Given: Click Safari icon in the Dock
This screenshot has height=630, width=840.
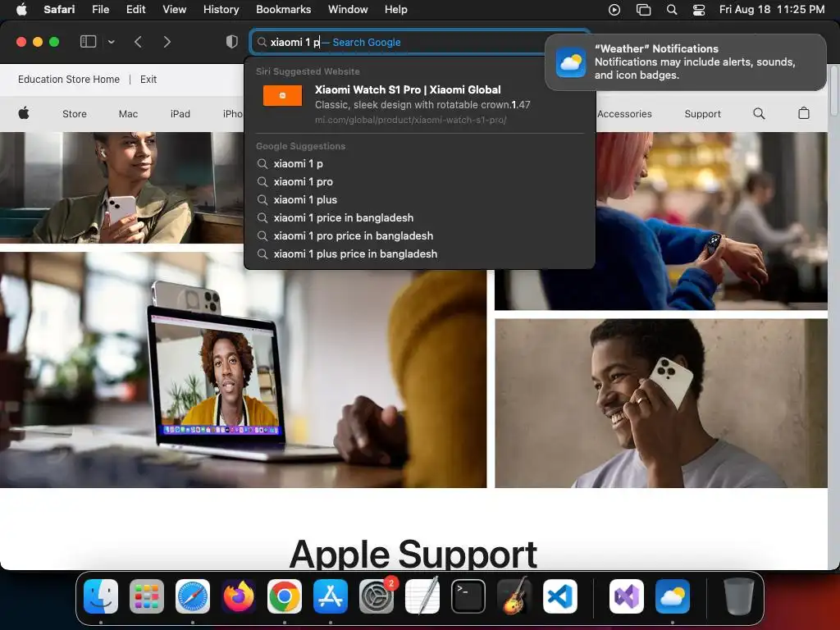Looking at the screenshot, I should (x=192, y=596).
